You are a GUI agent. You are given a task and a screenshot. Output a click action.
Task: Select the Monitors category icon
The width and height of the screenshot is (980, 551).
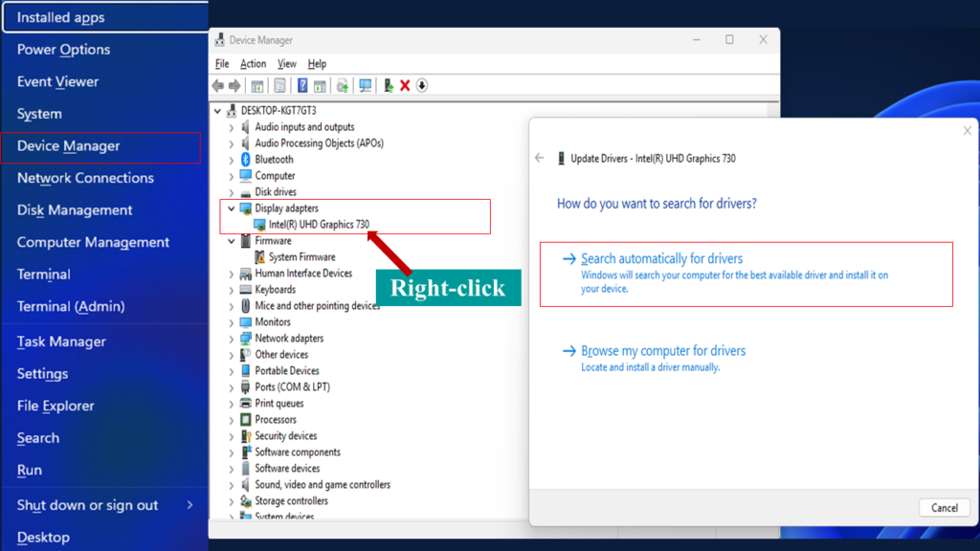(x=246, y=321)
